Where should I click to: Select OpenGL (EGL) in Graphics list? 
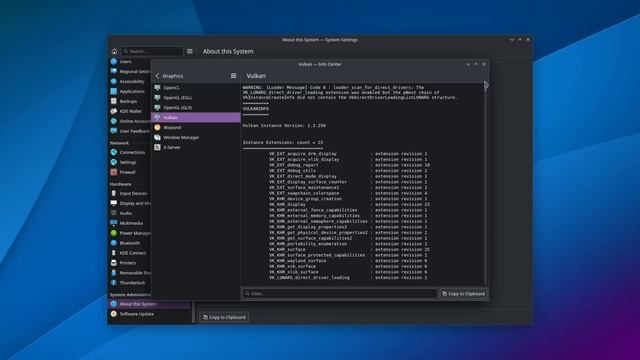click(196, 98)
